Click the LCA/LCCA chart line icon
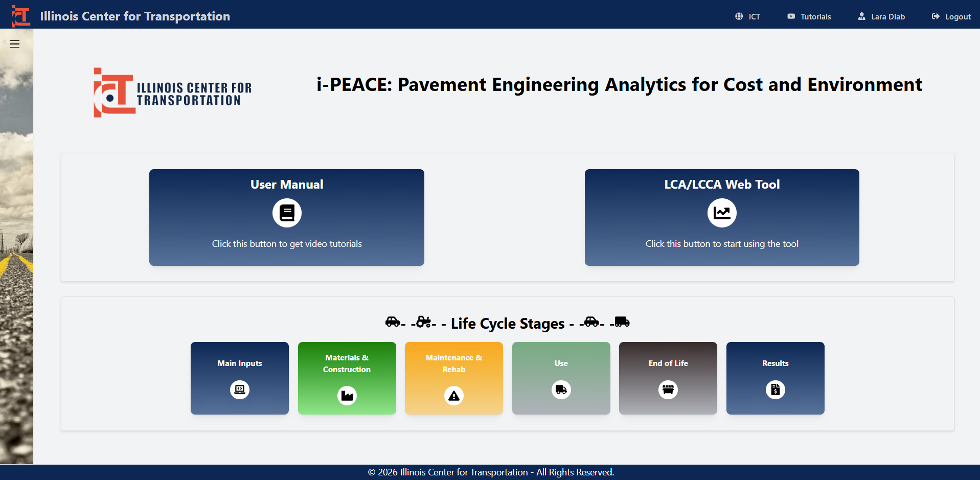This screenshot has height=480, width=980. [722, 213]
